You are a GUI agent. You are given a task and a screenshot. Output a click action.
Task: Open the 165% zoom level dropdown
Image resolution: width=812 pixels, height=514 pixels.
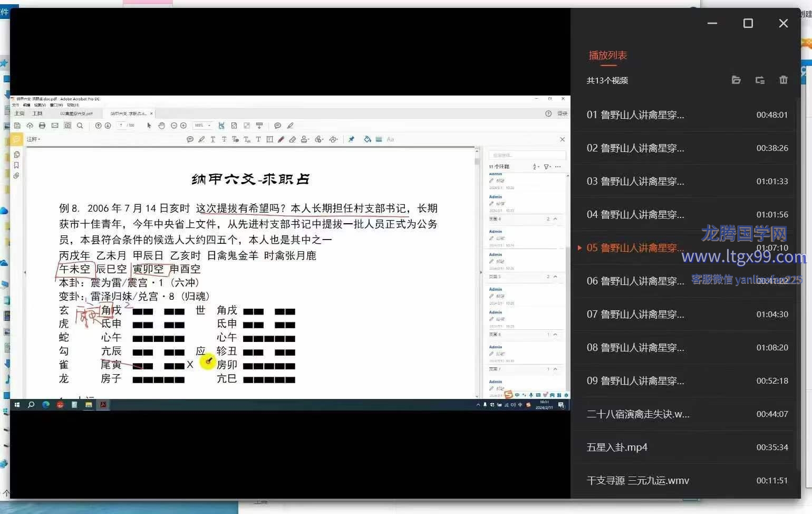[x=202, y=126]
